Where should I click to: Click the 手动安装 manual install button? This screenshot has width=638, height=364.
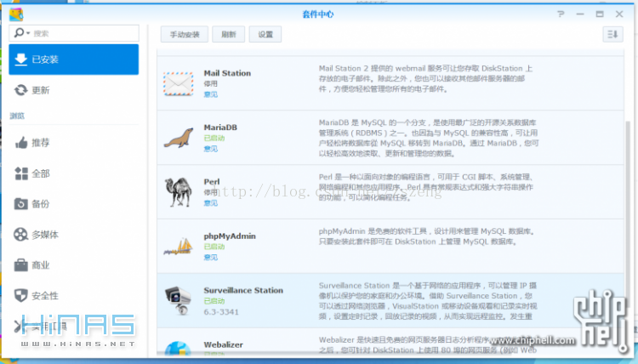(185, 34)
